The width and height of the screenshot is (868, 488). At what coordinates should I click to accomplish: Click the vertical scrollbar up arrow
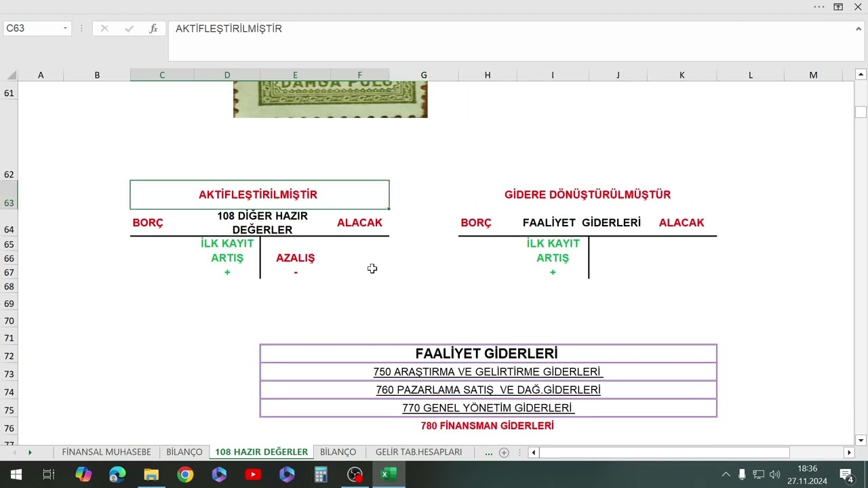point(861,75)
